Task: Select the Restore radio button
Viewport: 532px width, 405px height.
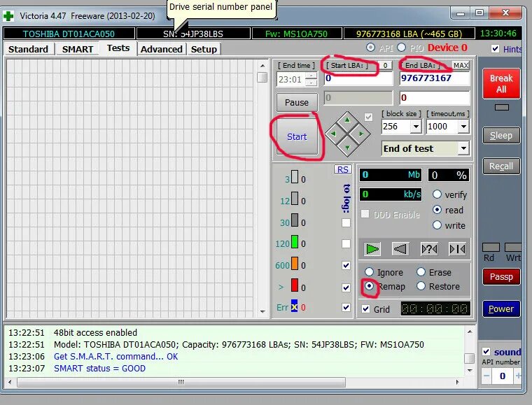Action: pos(421,286)
